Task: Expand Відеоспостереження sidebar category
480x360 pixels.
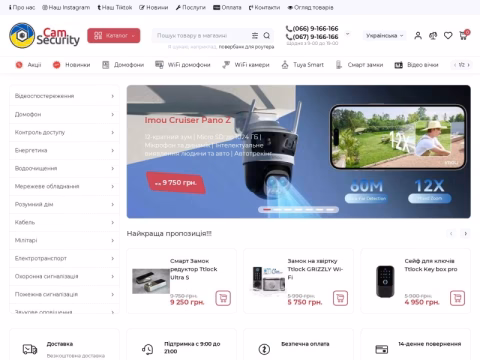Action: [x=64, y=96]
